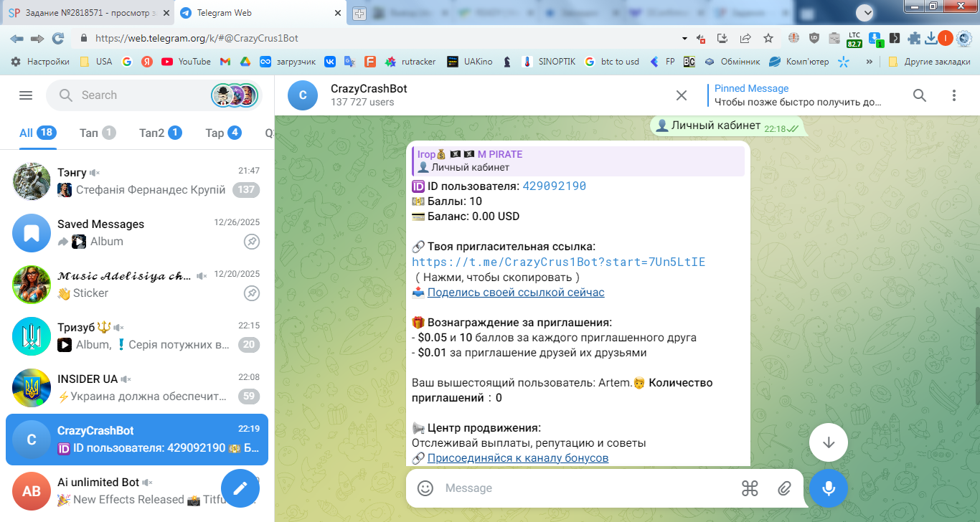Switch to the Тап2 folder tab

[161, 133]
